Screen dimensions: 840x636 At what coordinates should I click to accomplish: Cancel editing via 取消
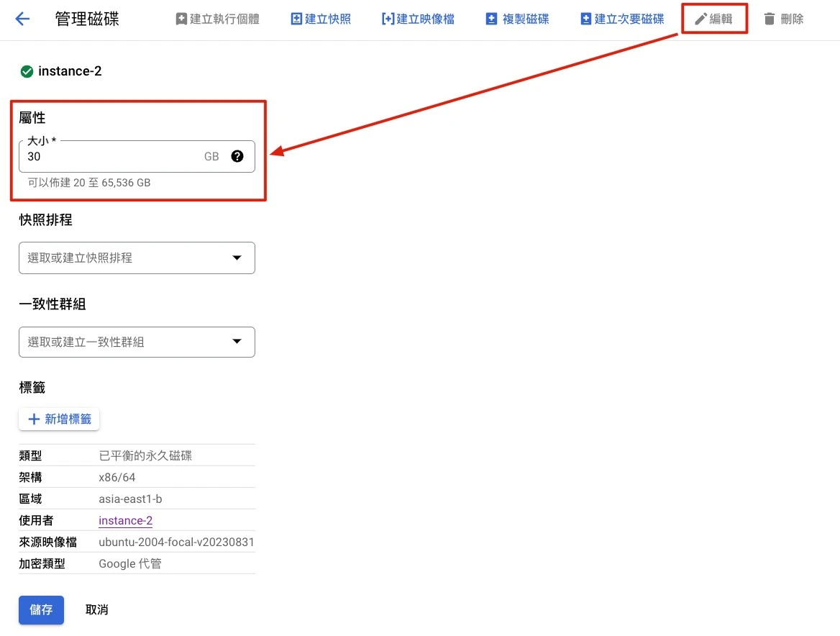(96, 609)
